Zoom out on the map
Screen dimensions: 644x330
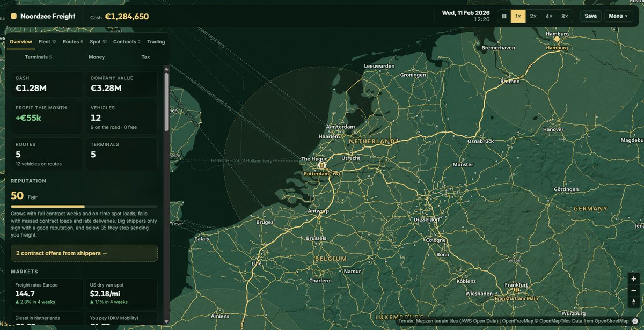634,290
